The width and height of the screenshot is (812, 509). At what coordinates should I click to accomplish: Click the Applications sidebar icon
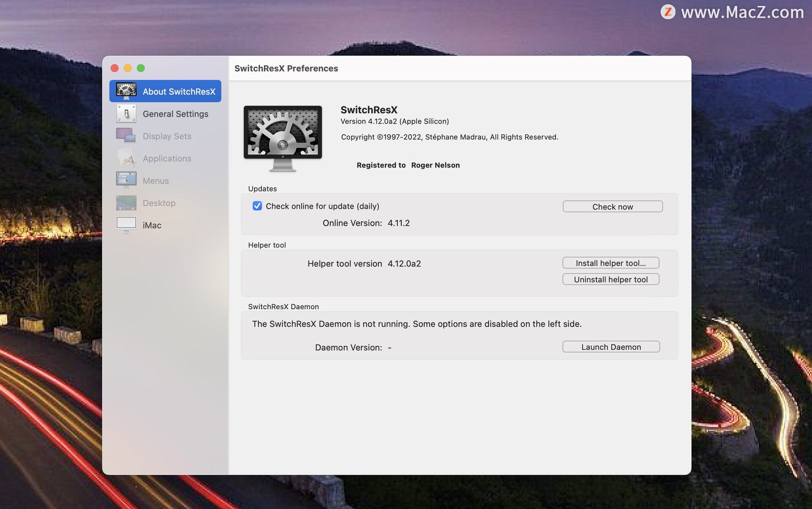click(126, 158)
